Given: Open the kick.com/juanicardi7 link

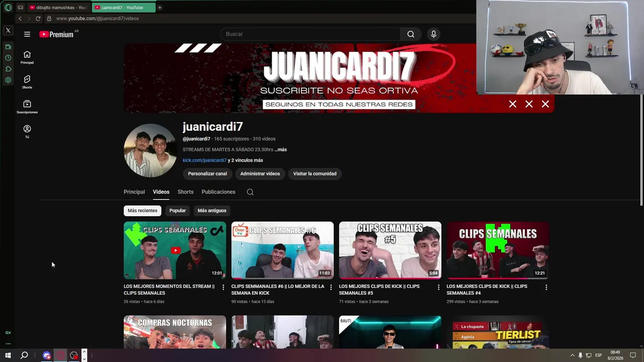Looking at the screenshot, I should coord(205,160).
